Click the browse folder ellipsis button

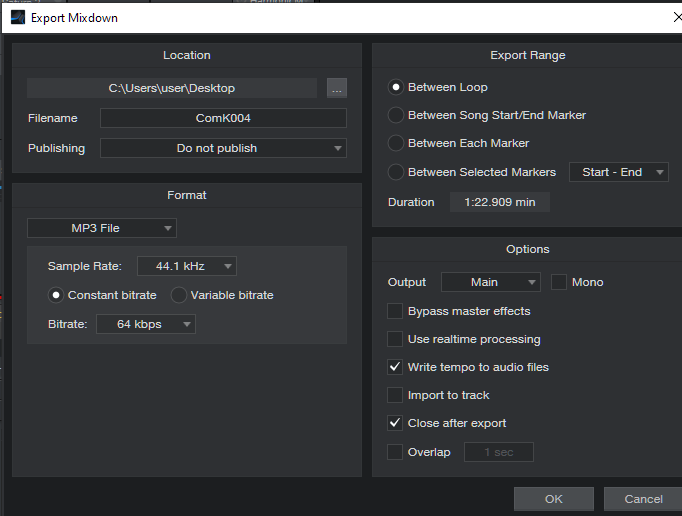pyautogui.click(x=336, y=88)
